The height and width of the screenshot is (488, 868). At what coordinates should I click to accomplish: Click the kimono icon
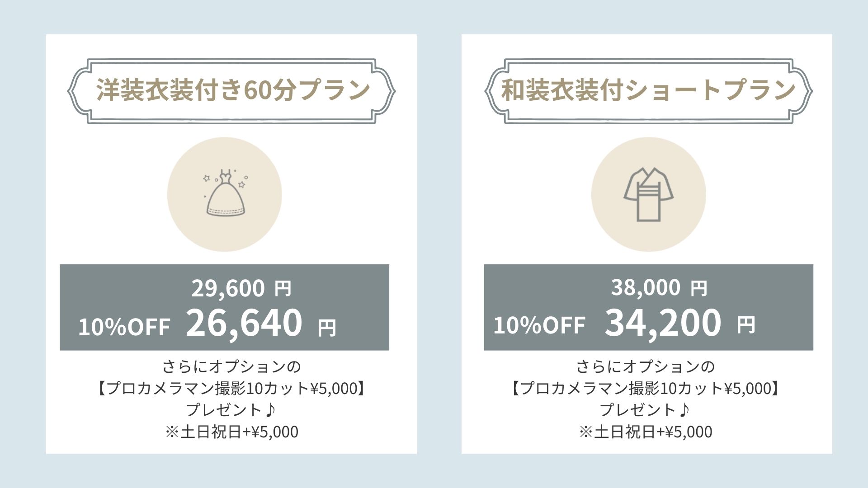point(648,195)
